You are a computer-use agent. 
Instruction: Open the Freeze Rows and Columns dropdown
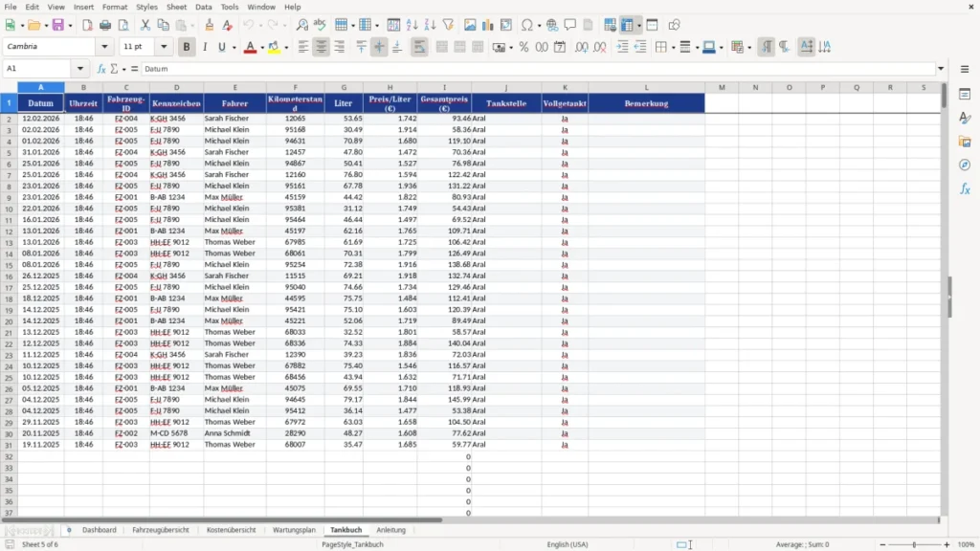(x=638, y=26)
